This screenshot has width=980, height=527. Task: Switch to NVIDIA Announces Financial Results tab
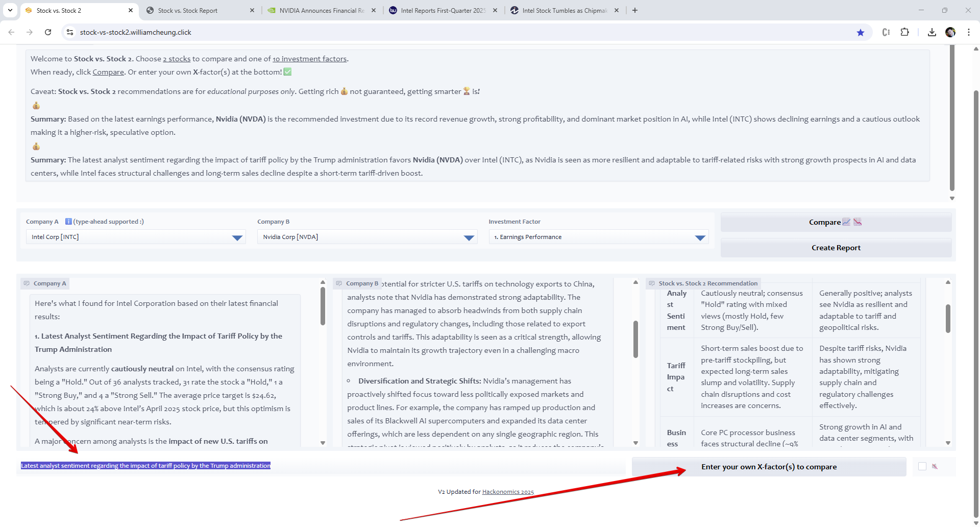[322, 10]
